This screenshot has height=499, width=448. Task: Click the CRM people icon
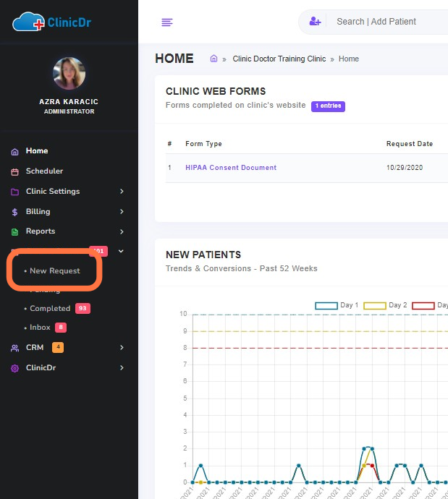tap(14, 348)
